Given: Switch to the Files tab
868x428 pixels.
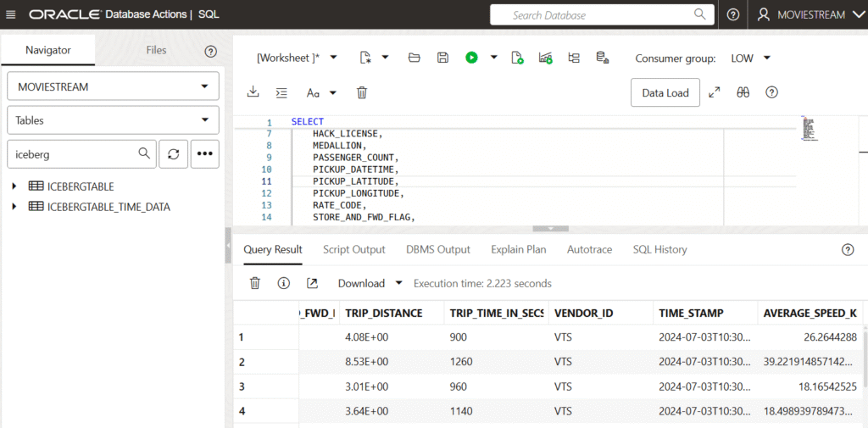Looking at the screenshot, I should coord(156,50).
